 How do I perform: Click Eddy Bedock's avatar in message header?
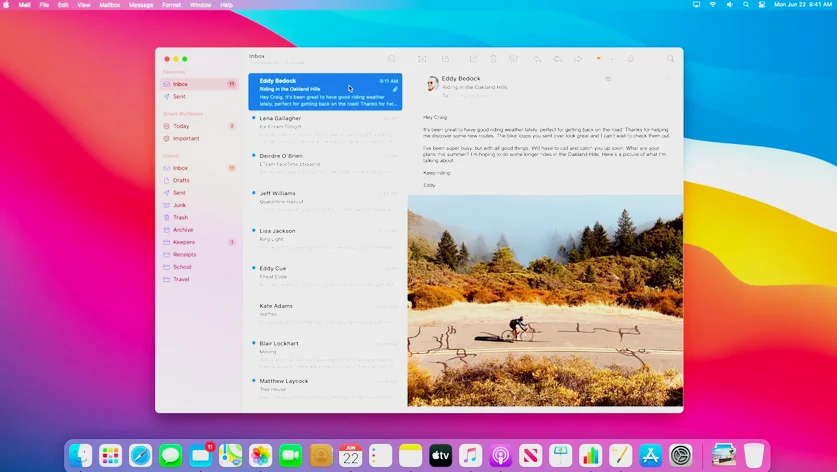[x=432, y=83]
